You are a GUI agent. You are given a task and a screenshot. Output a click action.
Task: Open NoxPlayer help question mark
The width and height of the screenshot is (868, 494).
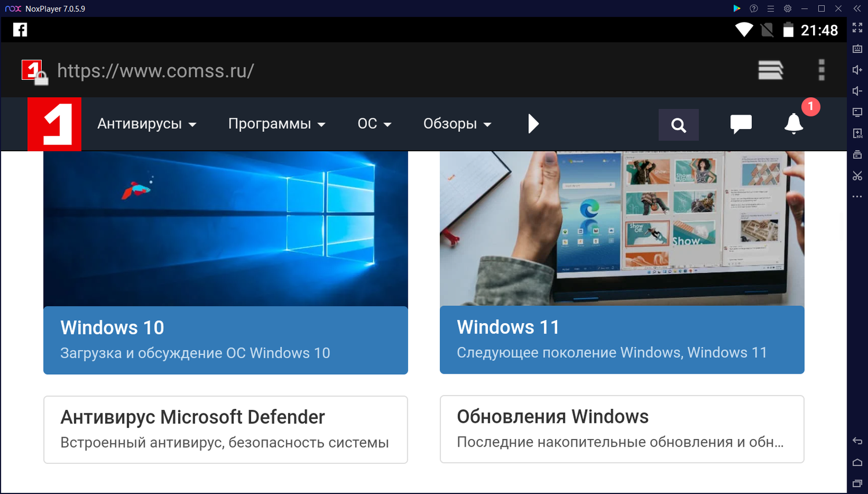[753, 9]
